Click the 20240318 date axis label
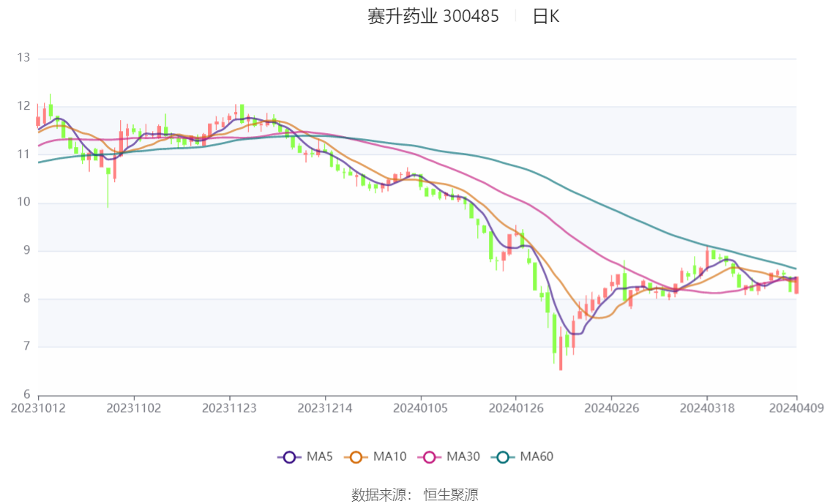This screenshot has height=504, width=830. pos(706,408)
